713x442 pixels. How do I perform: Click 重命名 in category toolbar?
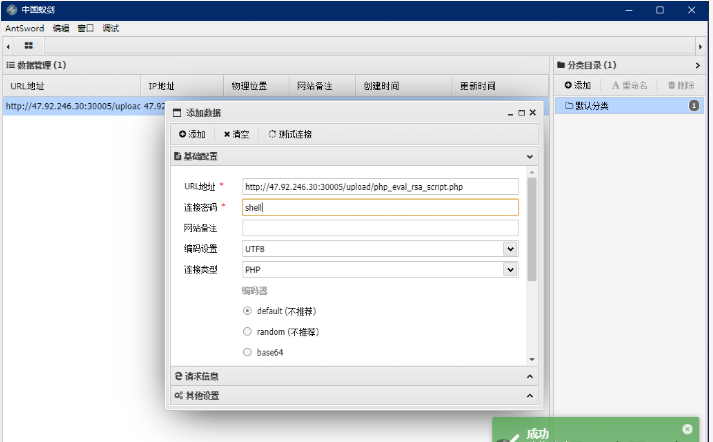[x=630, y=85]
